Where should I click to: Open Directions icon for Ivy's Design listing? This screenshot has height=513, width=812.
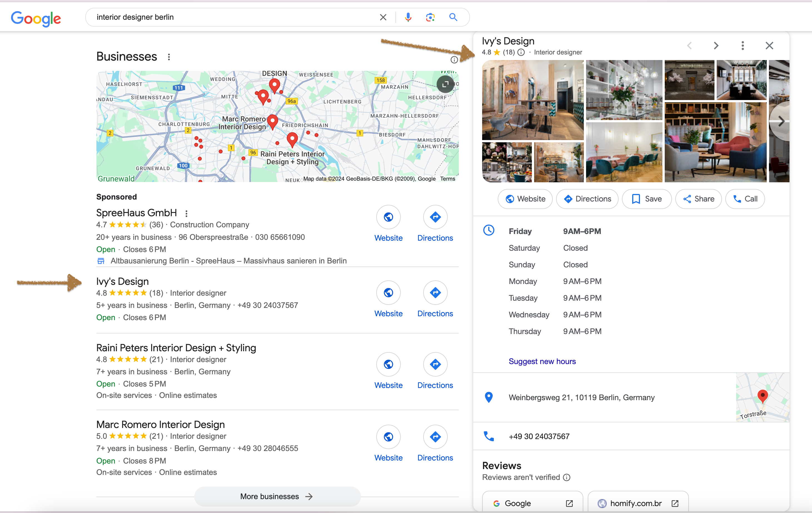click(435, 292)
